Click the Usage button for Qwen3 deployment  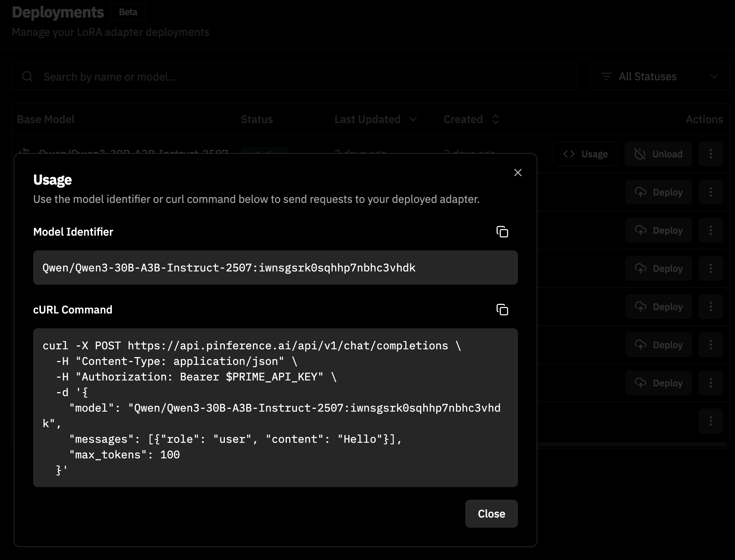pyautogui.click(x=585, y=154)
